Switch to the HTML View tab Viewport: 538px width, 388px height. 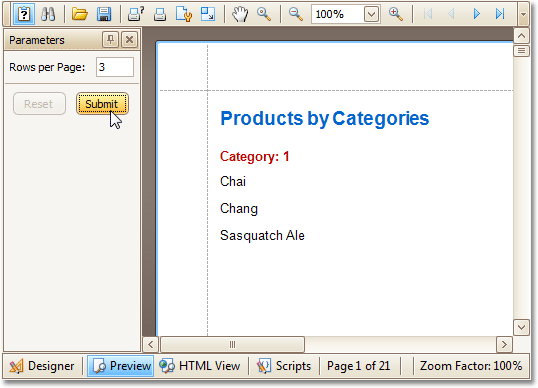tap(200, 366)
